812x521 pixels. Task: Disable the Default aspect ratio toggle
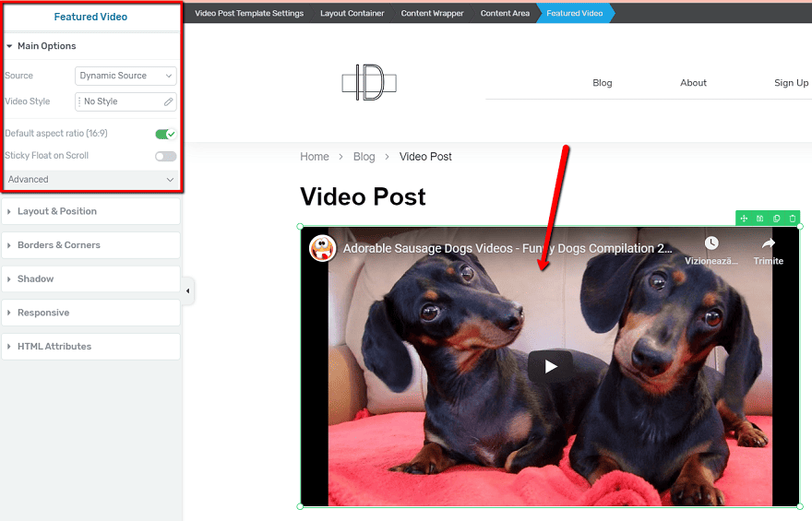tap(165, 134)
